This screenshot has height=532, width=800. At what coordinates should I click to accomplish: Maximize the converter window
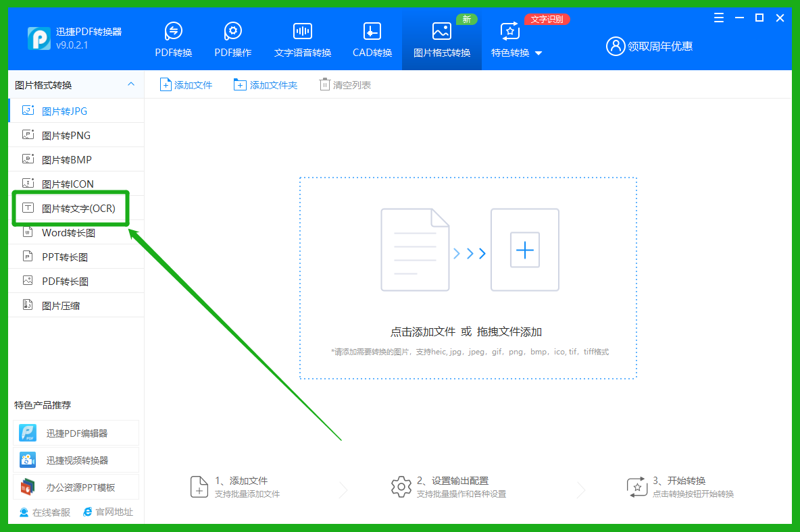pyautogui.click(x=759, y=18)
